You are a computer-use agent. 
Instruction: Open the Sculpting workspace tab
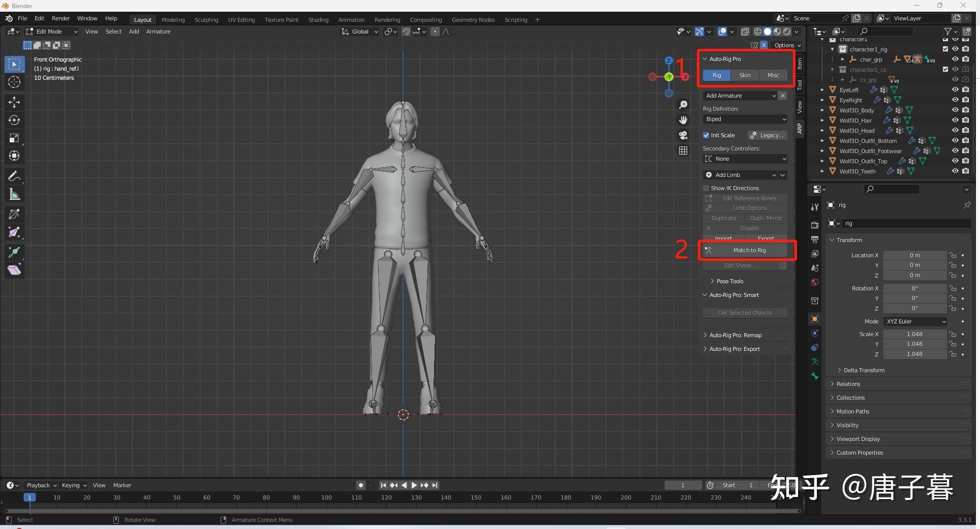(206, 20)
